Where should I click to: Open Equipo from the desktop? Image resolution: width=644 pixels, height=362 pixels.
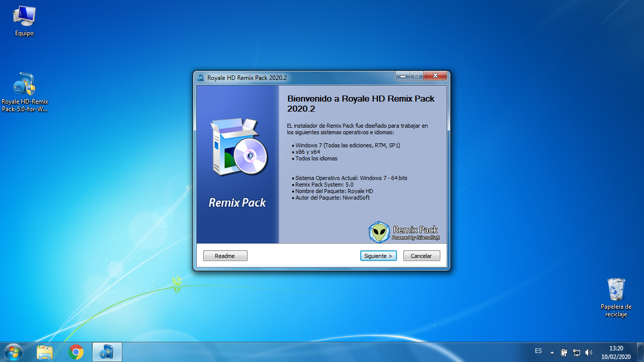(x=24, y=15)
